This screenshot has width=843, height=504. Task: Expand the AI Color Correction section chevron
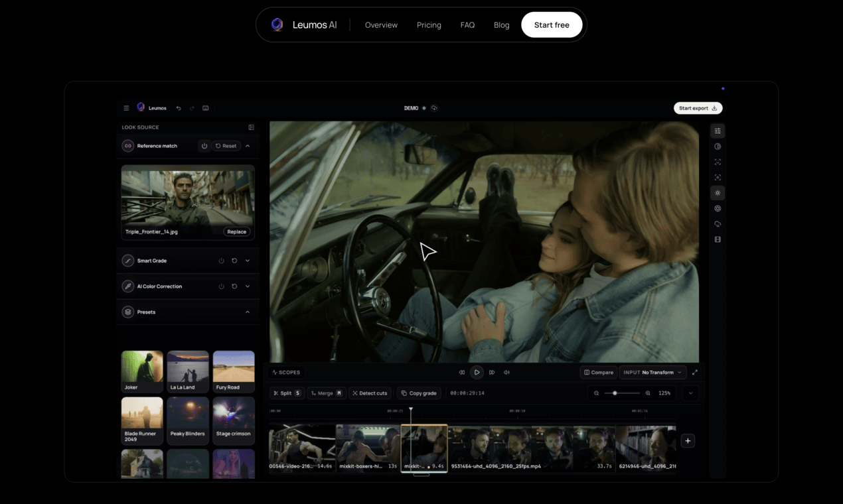(248, 286)
